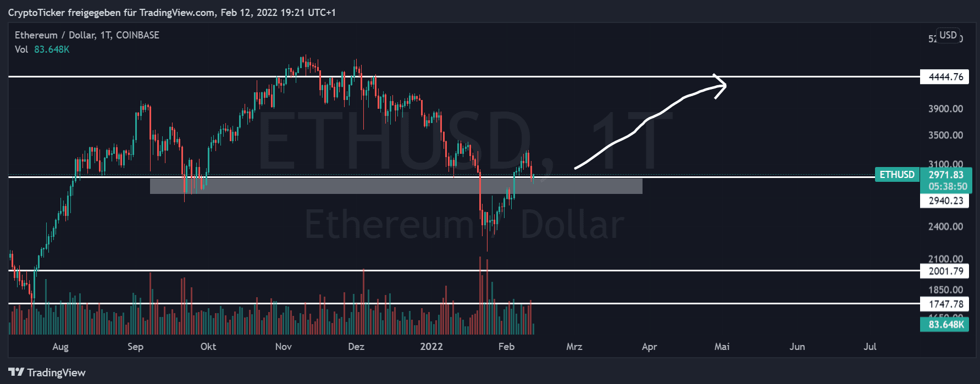Select the 1747.78 price line label

945,304
